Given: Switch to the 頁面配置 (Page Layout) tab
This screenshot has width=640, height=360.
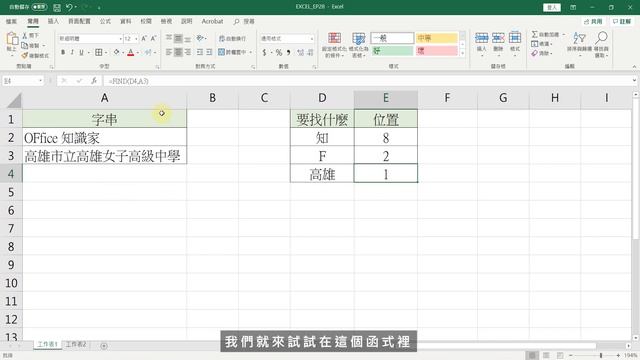Looking at the screenshot, I should tap(79, 21).
